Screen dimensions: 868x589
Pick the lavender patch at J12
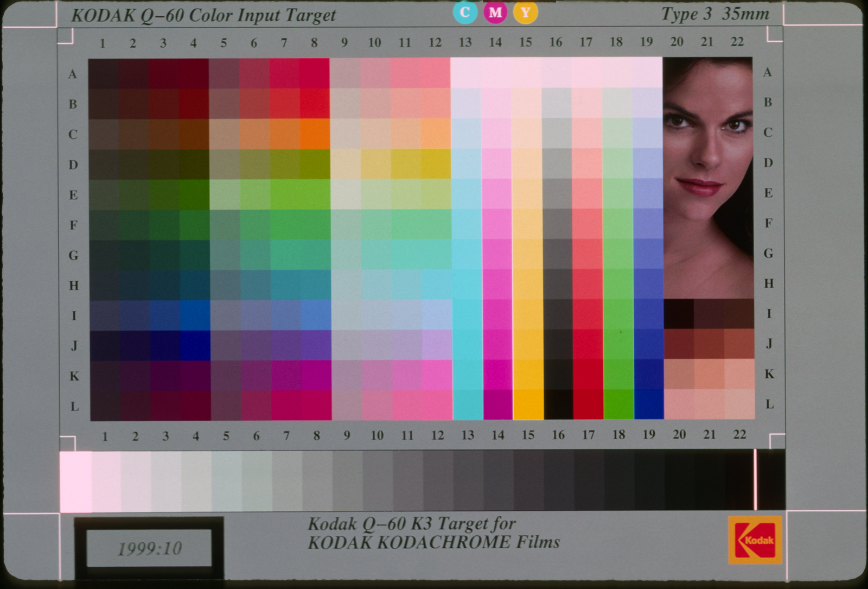point(437,345)
